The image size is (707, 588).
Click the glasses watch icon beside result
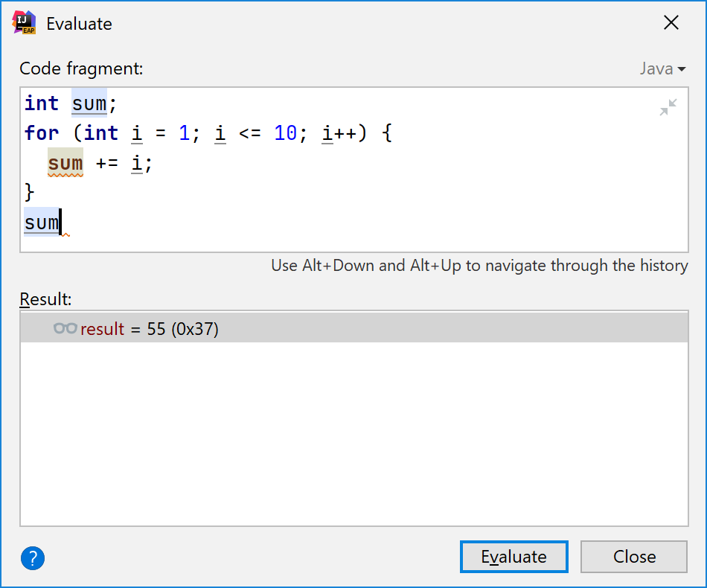(x=65, y=328)
